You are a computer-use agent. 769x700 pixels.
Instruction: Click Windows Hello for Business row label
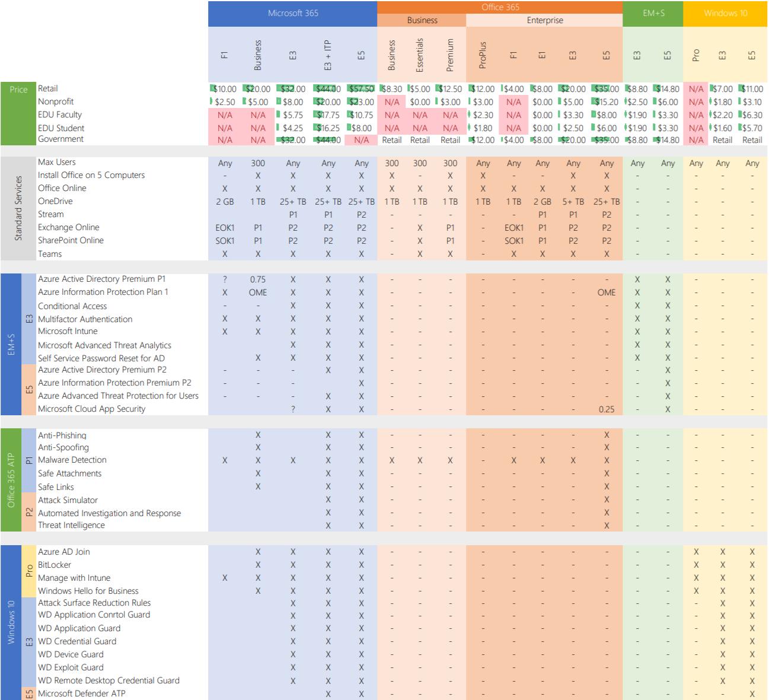click(x=88, y=591)
